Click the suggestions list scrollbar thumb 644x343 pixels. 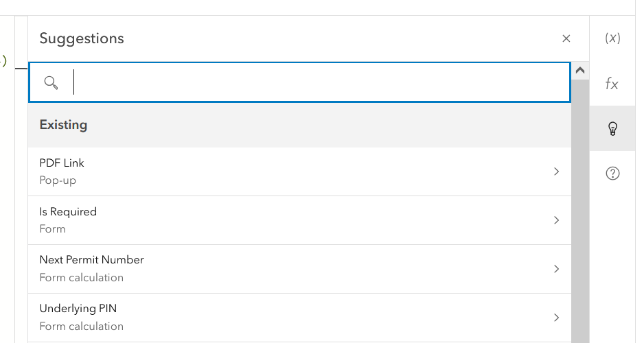click(x=580, y=206)
